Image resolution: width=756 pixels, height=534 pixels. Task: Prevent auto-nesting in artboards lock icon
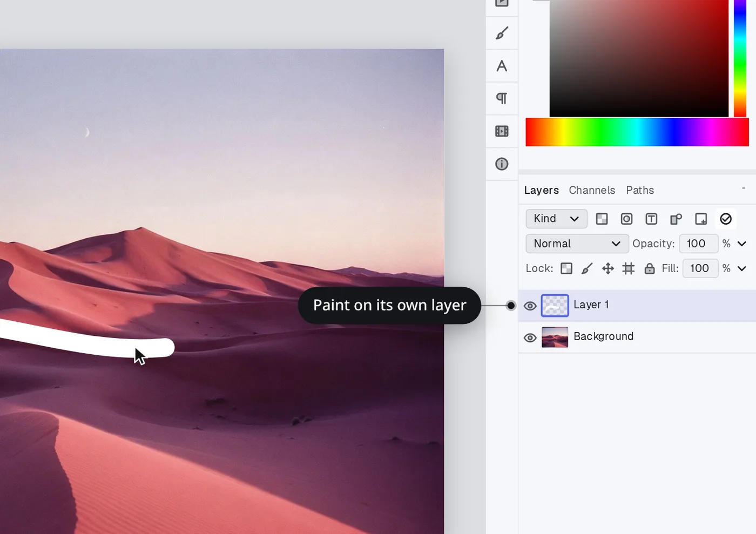click(629, 268)
